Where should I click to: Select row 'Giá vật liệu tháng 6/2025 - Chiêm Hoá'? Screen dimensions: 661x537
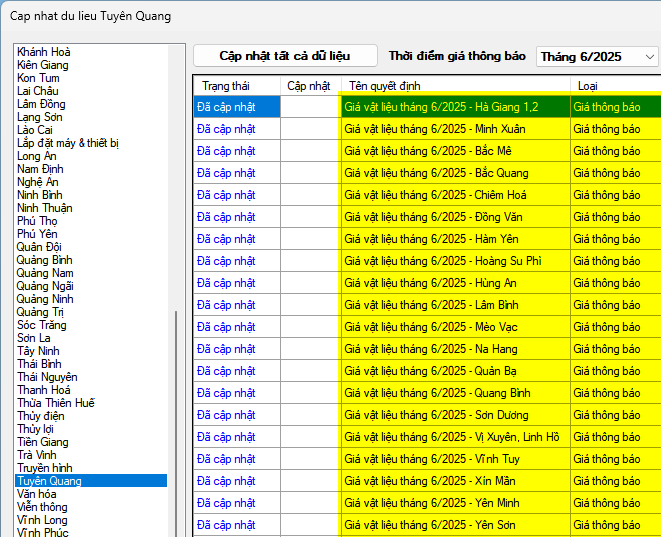coord(455,195)
